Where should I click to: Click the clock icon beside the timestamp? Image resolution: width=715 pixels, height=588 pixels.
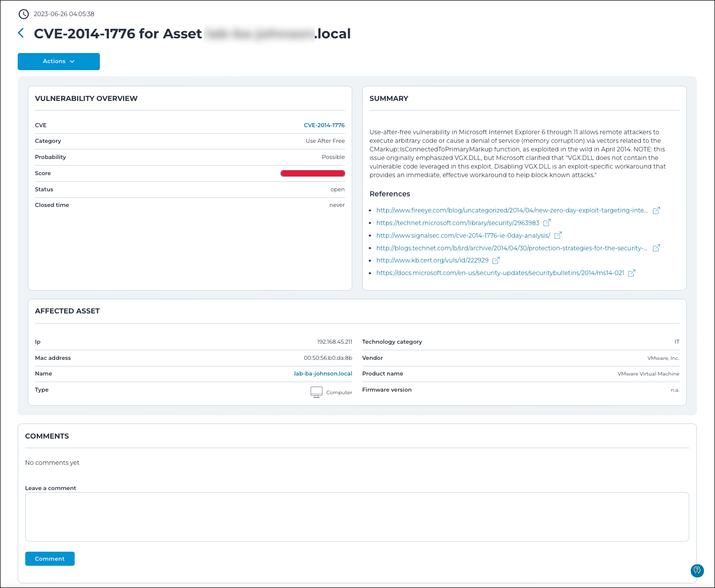tap(23, 14)
